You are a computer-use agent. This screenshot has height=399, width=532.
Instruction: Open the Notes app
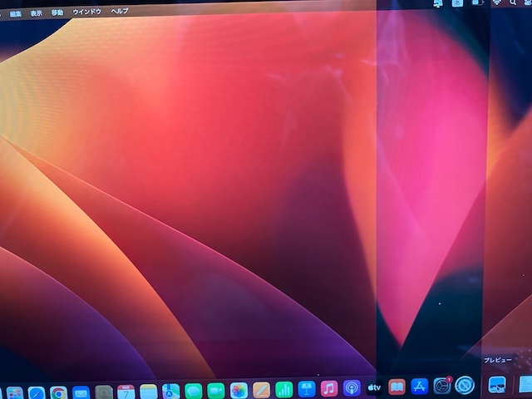(149, 392)
